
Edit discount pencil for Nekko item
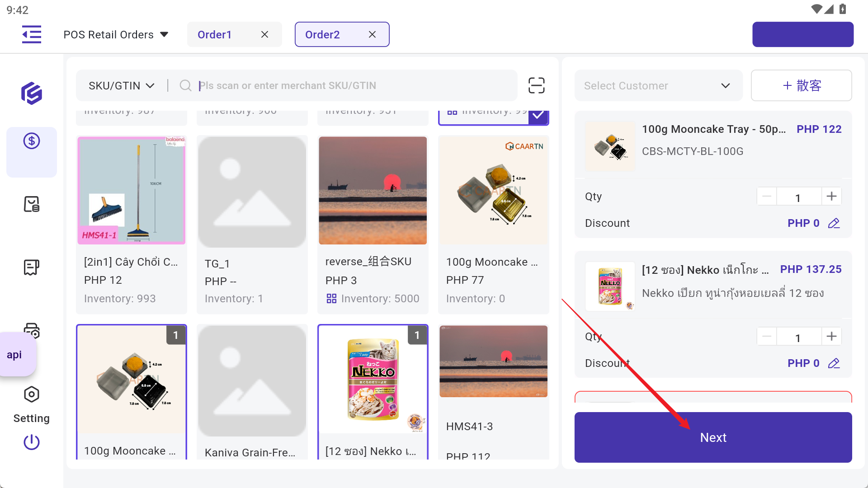pos(834,363)
